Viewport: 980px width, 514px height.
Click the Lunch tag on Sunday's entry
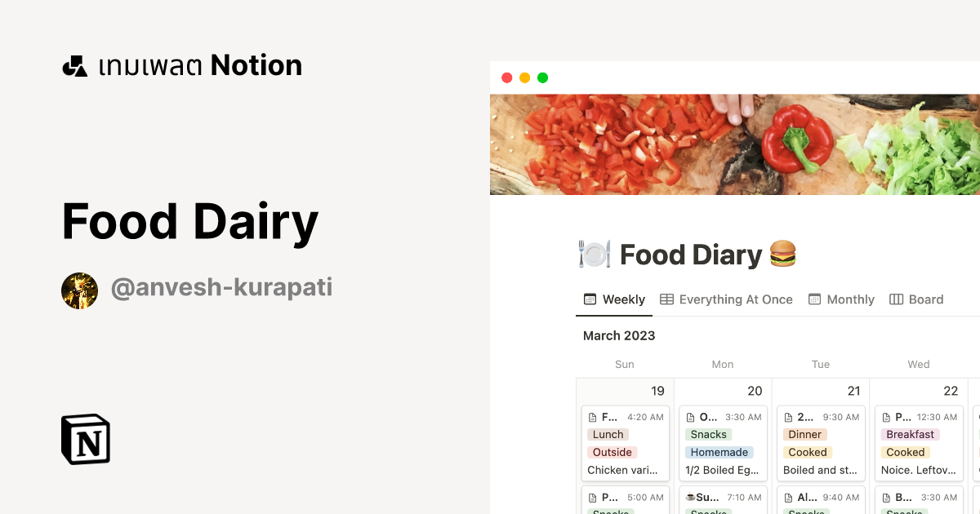608,435
